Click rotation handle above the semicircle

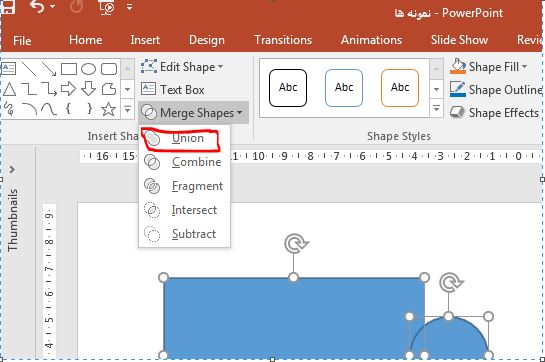point(451,282)
